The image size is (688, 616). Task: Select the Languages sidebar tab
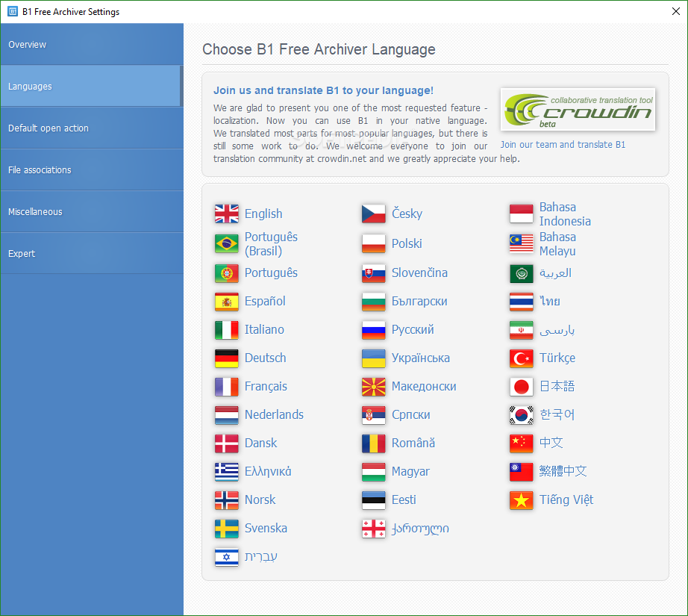pos(92,86)
